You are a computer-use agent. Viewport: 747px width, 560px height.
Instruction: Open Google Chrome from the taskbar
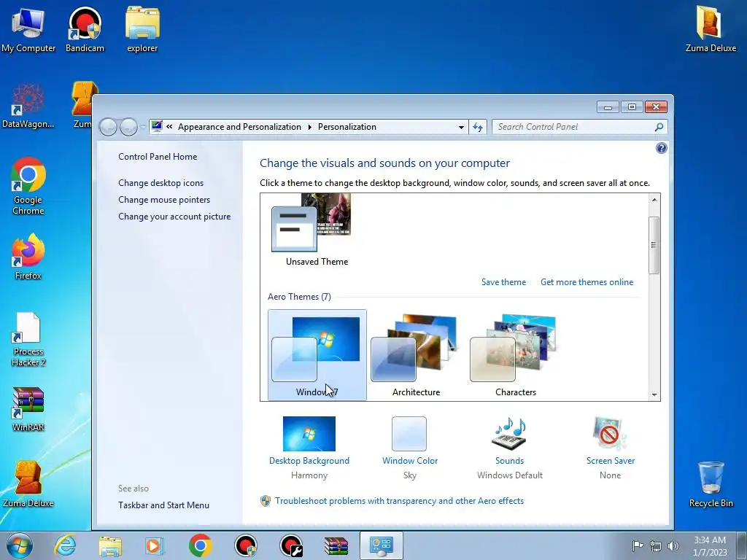[200, 545]
